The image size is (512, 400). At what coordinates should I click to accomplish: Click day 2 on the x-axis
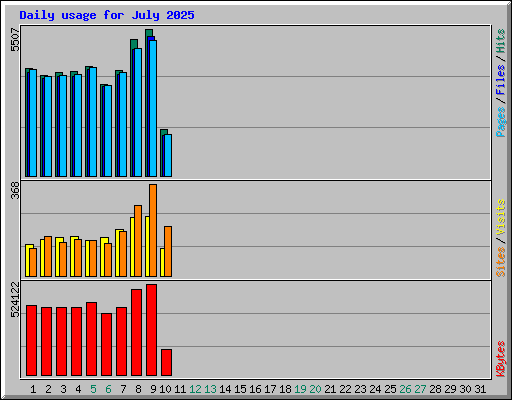click(48, 389)
